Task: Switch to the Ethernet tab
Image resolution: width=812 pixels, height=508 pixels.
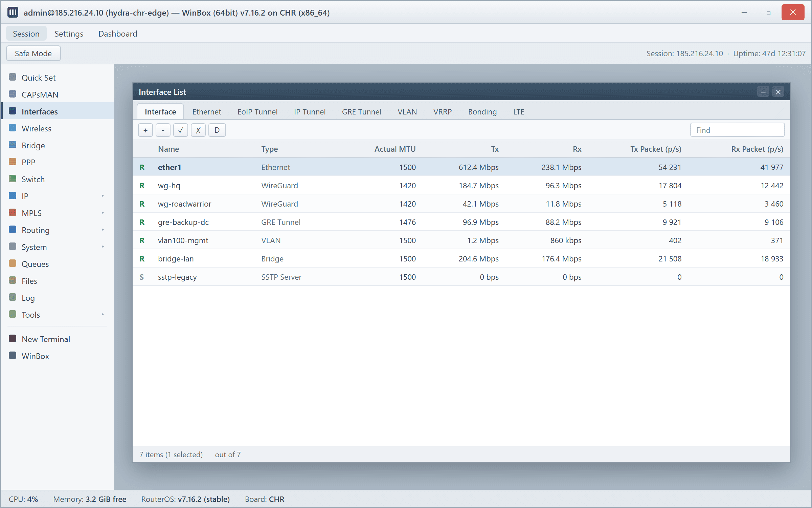Action: tap(207, 112)
